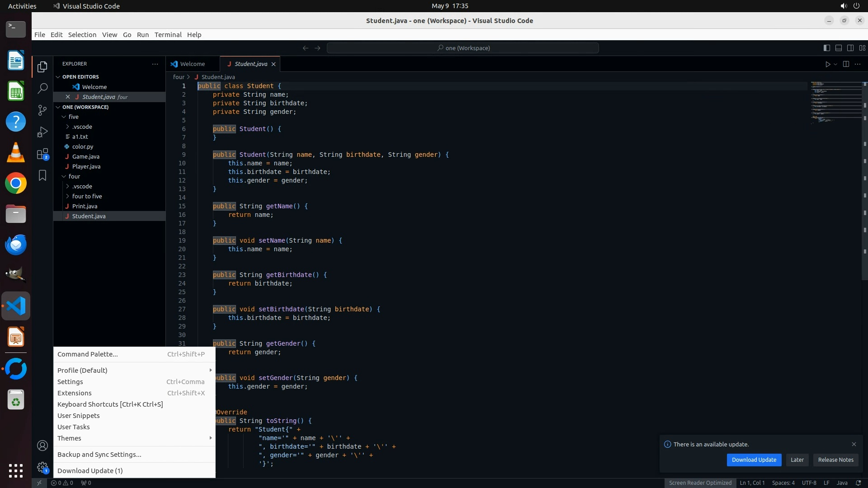The height and width of the screenshot is (488, 868).
Task: Click the Release Notes button
Action: point(835,460)
